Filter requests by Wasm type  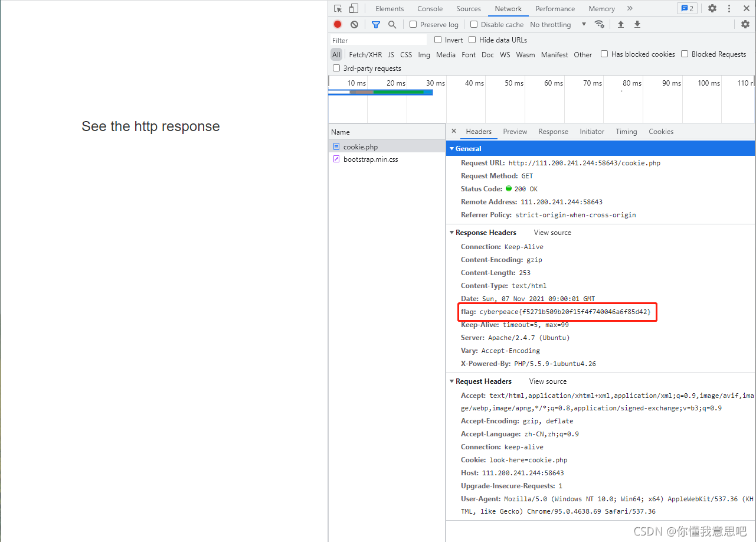click(525, 54)
